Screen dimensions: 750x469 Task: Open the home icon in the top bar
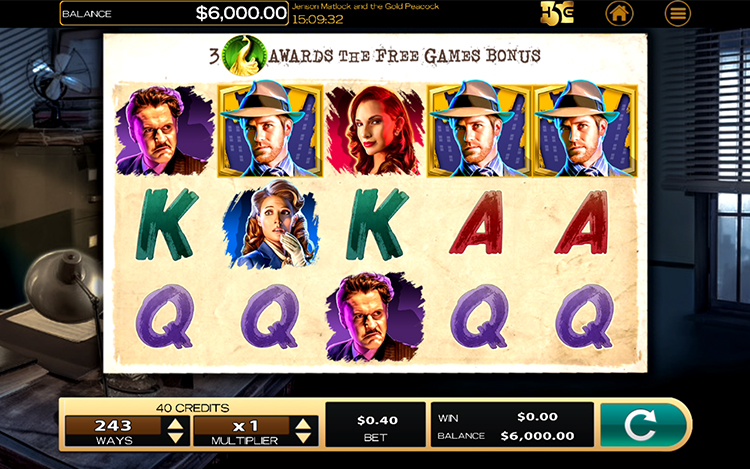click(619, 13)
